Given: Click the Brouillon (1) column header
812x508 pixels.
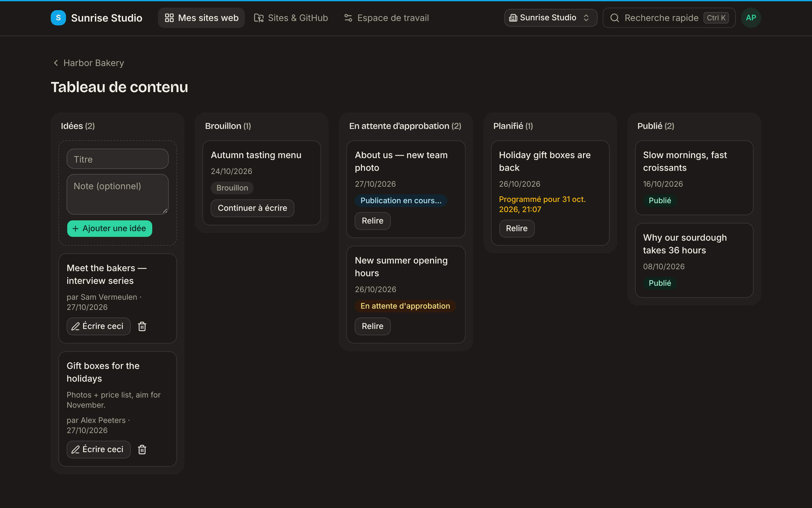Looking at the screenshot, I should pyautogui.click(x=228, y=126).
